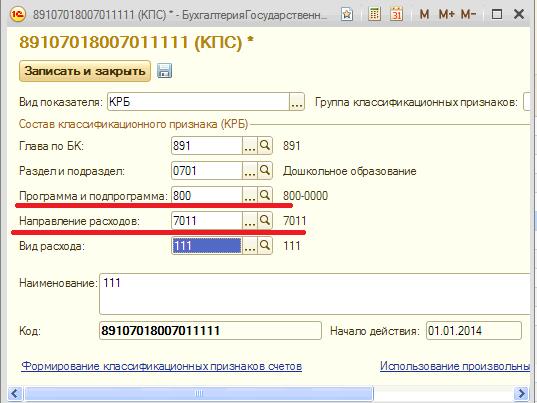
Task: Click 'Состав классификационного признака (КРБ)' group header
Action: coord(133,124)
